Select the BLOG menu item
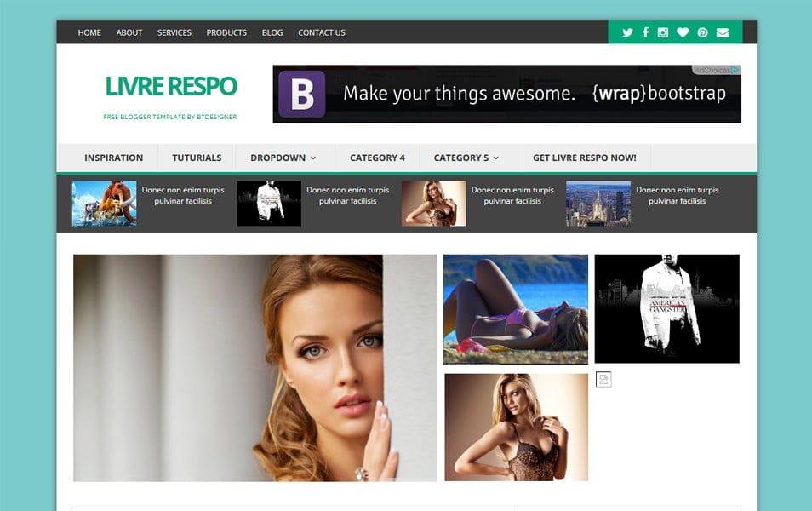 point(272,32)
